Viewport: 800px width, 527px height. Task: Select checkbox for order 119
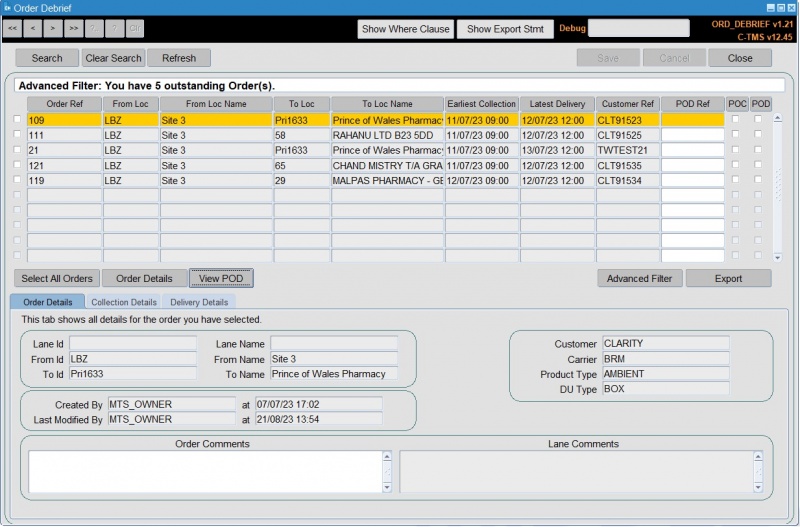17,180
